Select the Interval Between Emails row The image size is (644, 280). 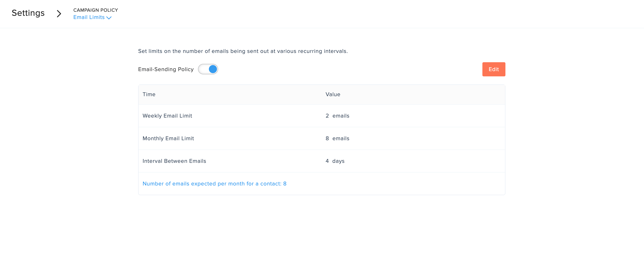click(174, 161)
